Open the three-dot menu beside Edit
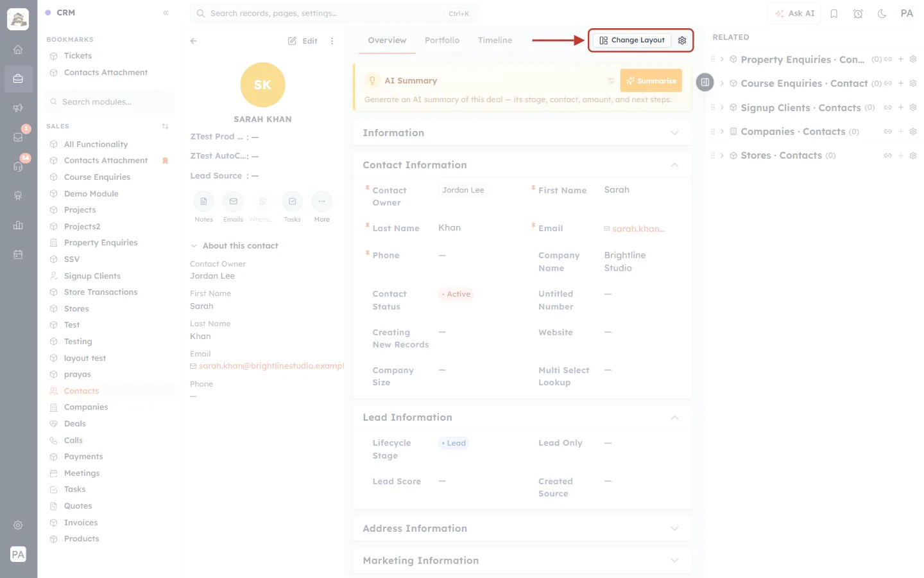 [332, 41]
